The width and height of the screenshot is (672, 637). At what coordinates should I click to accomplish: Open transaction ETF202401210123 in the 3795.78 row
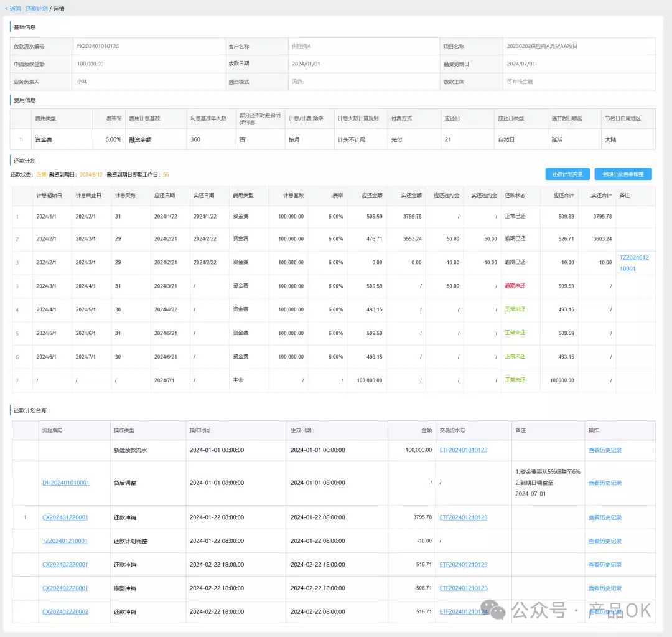[x=463, y=517]
